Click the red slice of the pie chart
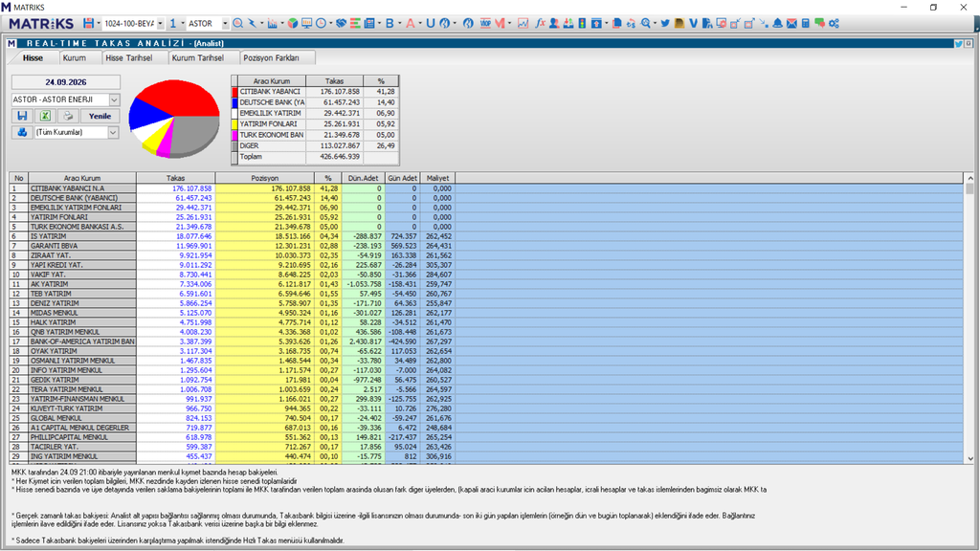 181,97
